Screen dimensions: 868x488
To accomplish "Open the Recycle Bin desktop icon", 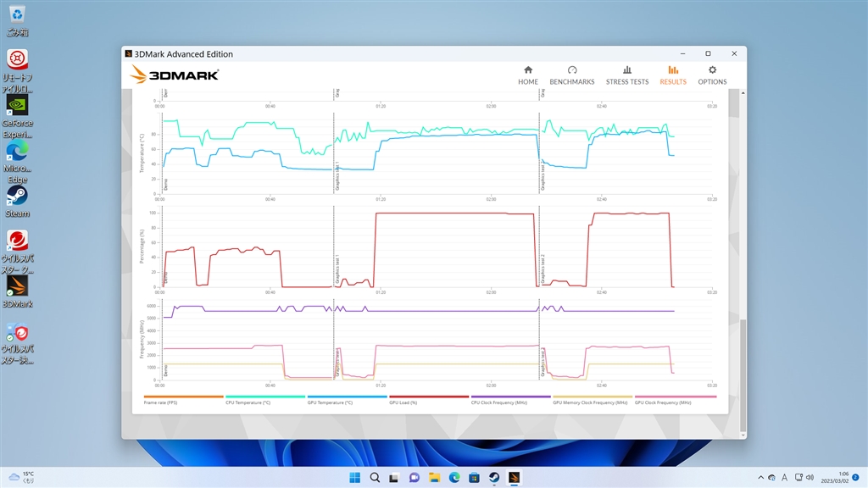I will tap(17, 20).
